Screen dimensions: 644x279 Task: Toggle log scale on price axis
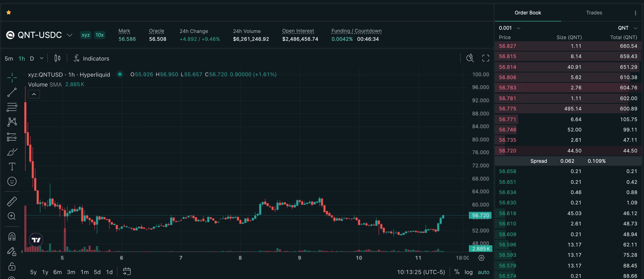click(468, 272)
